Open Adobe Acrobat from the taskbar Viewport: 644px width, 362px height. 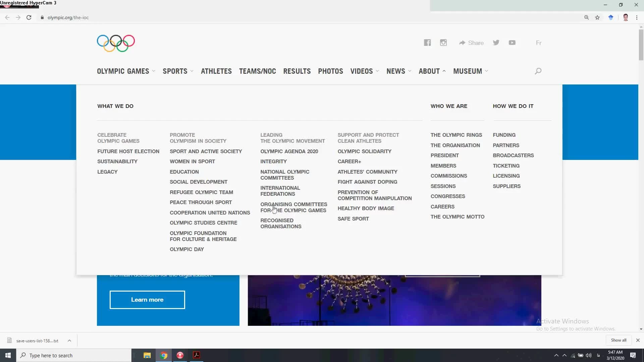click(197, 355)
